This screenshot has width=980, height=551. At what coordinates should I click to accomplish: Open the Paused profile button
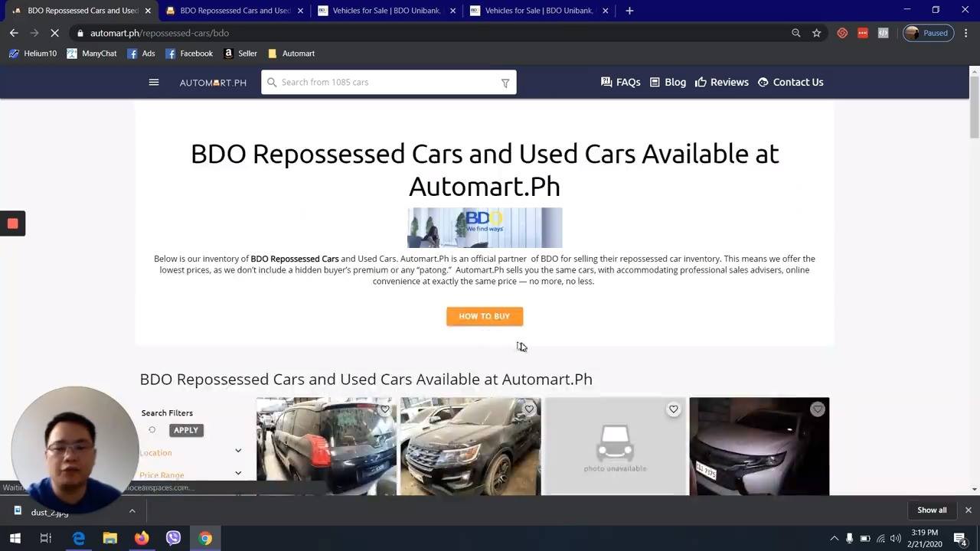pyautogui.click(x=928, y=33)
